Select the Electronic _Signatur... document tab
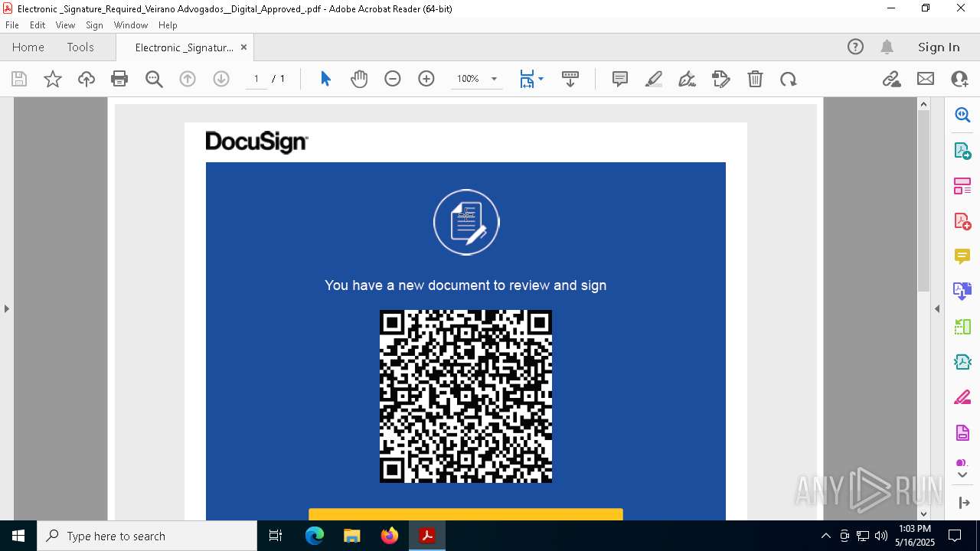This screenshot has height=551, width=980. [x=184, y=47]
